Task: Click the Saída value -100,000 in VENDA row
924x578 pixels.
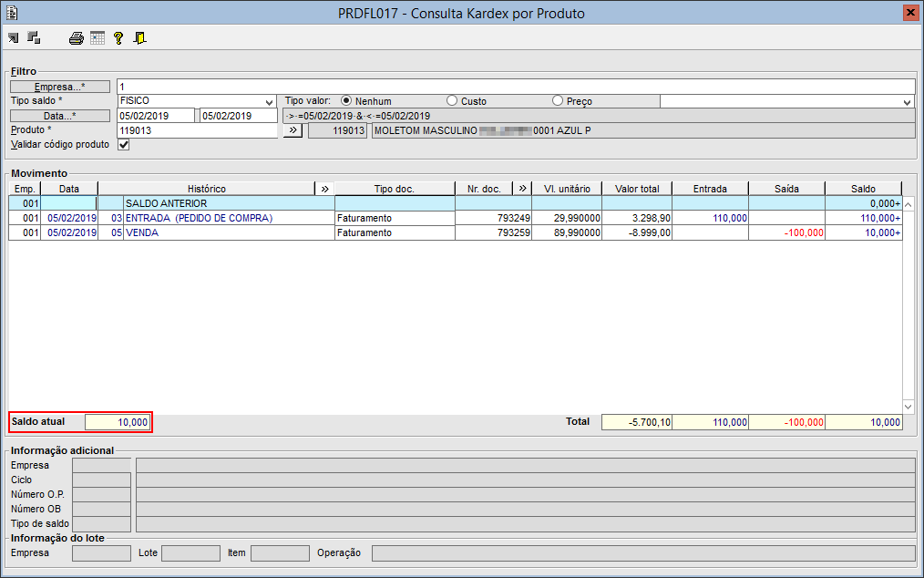Action: pyautogui.click(x=786, y=233)
